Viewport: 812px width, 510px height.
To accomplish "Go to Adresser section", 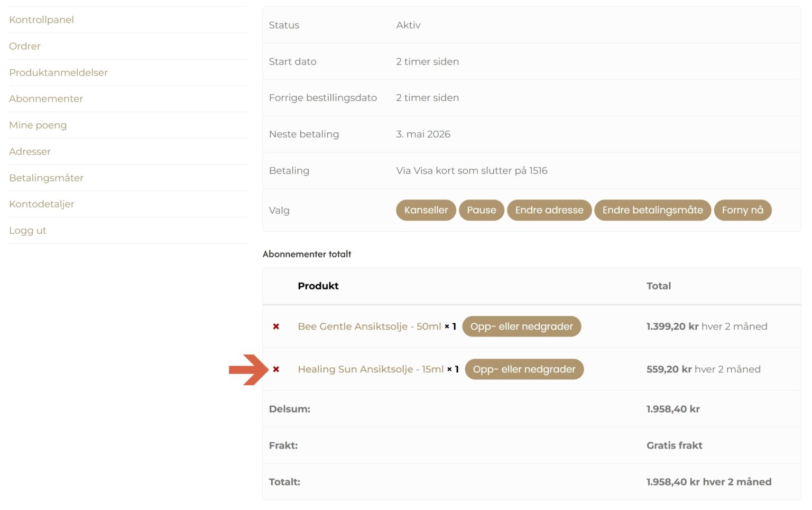I will point(30,151).
